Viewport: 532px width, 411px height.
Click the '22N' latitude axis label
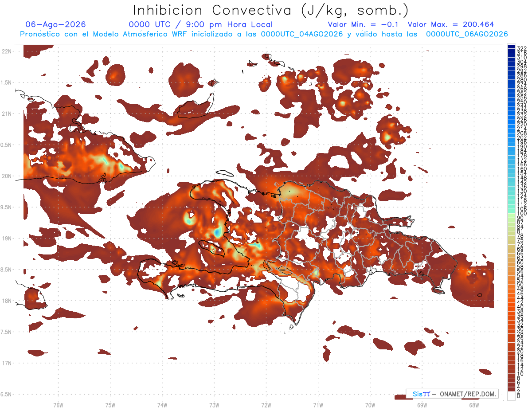pyautogui.click(x=7, y=51)
